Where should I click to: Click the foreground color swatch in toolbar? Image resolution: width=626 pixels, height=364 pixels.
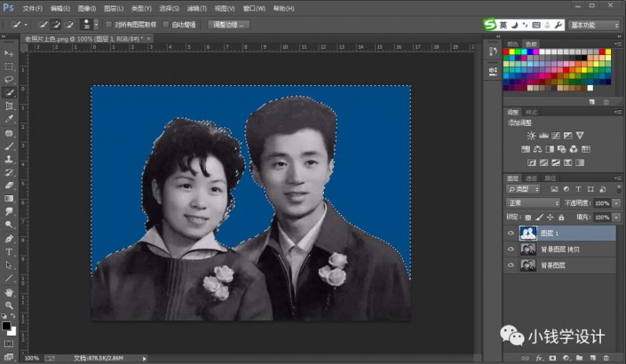(6, 327)
